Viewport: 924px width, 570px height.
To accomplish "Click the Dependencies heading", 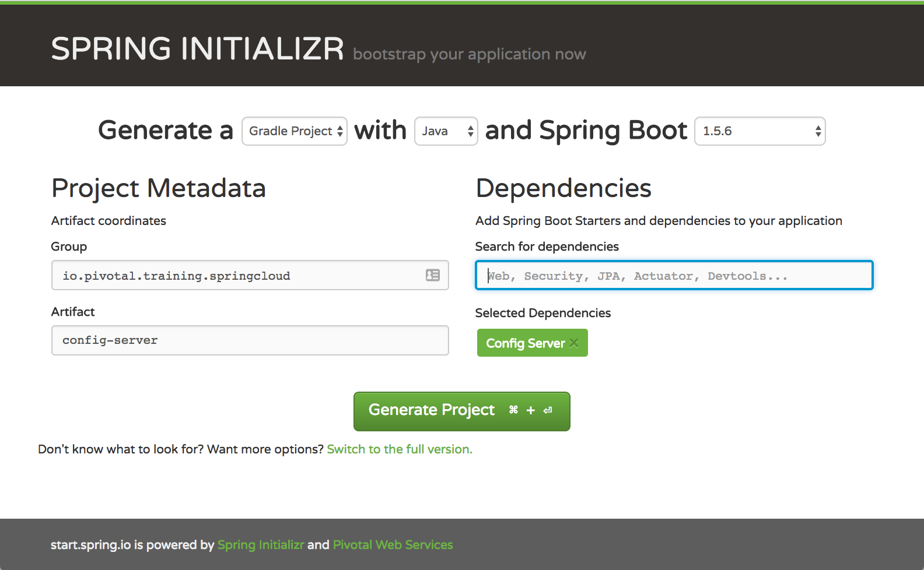I will click(x=563, y=188).
